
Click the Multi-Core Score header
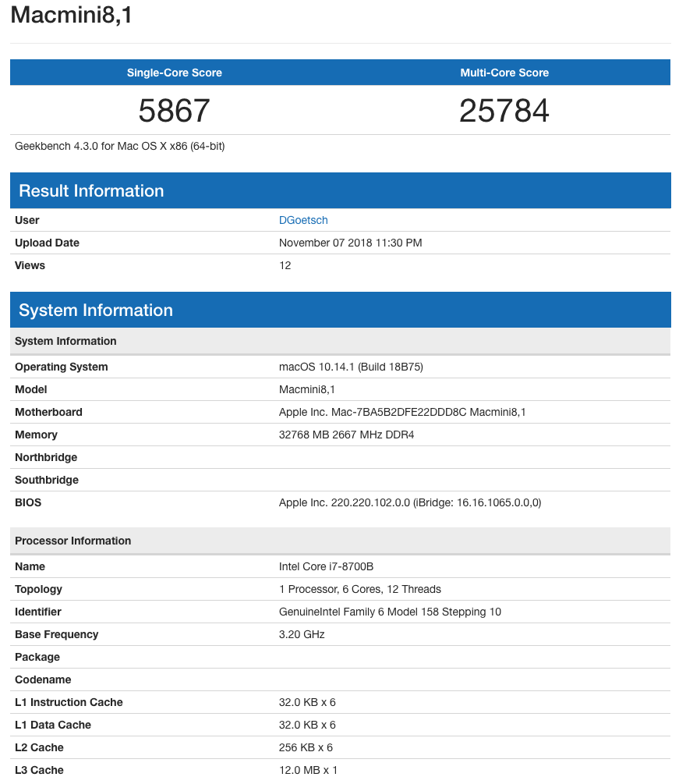pyautogui.click(x=504, y=73)
